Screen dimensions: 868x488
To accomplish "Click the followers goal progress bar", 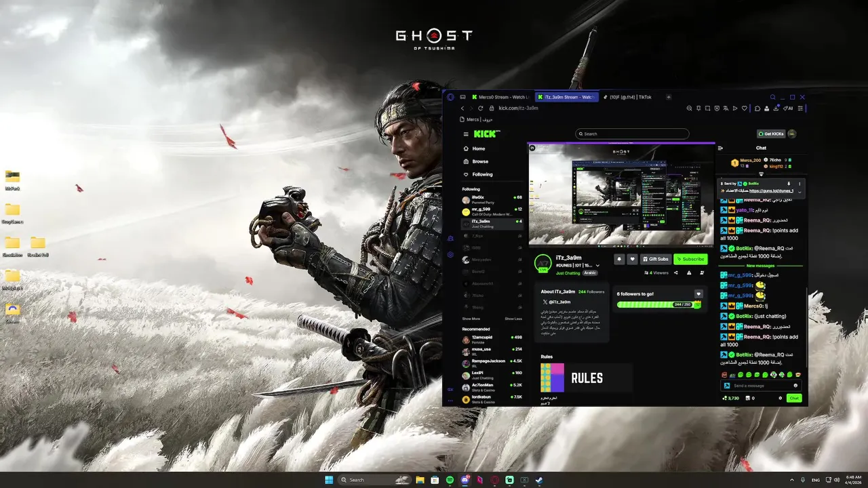I will click(x=658, y=305).
